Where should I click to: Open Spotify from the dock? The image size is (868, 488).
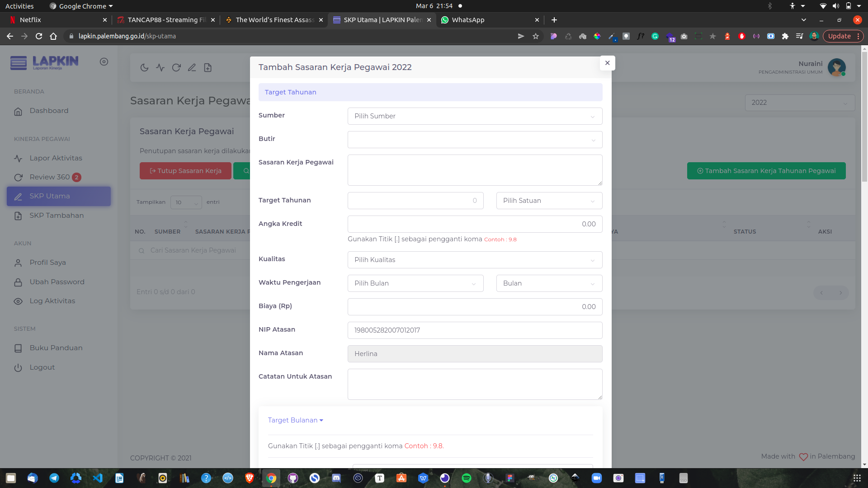467,478
